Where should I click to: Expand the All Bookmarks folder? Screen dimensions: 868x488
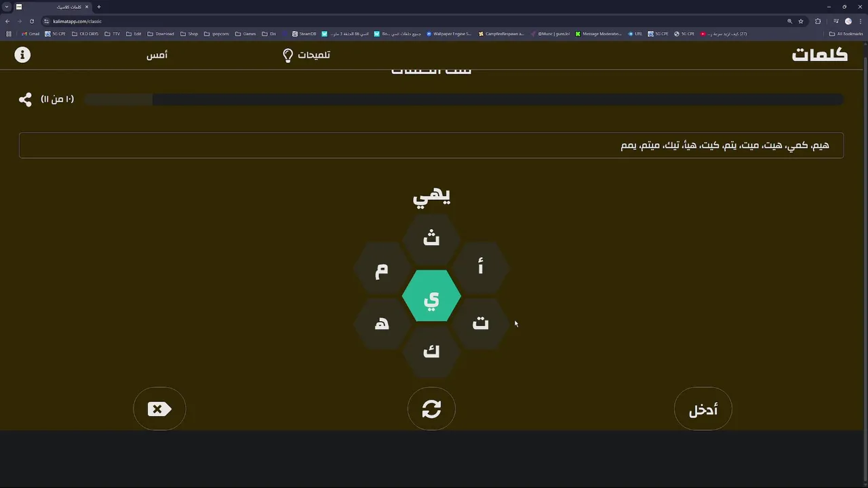[846, 34]
